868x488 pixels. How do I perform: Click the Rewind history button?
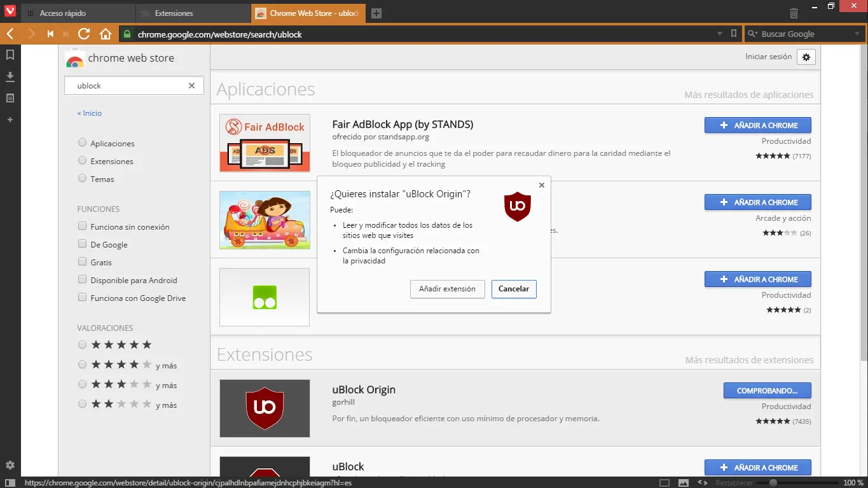point(50,34)
